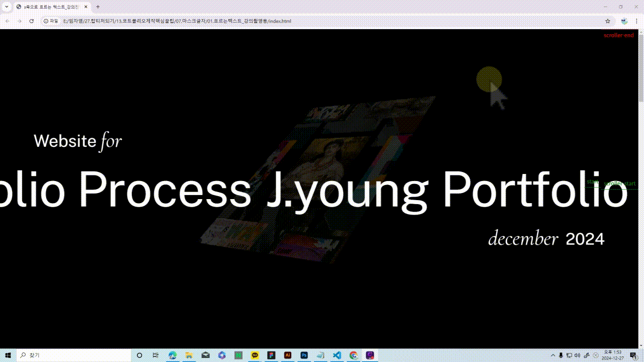Viewport: 644px width, 362px height.
Task: Open the Chrome profile avatar
Action: (624, 21)
